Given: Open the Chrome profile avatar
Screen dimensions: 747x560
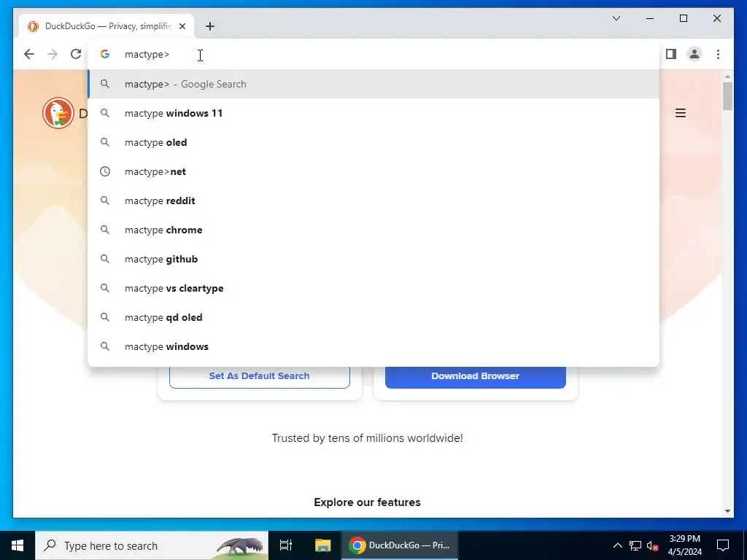Looking at the screenshot, I should click(x=694, y=54).
